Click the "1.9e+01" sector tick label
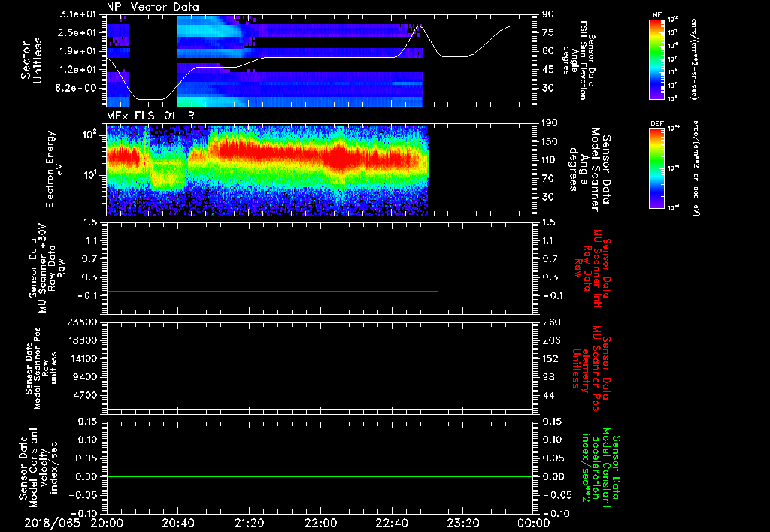 click(77, 51)
